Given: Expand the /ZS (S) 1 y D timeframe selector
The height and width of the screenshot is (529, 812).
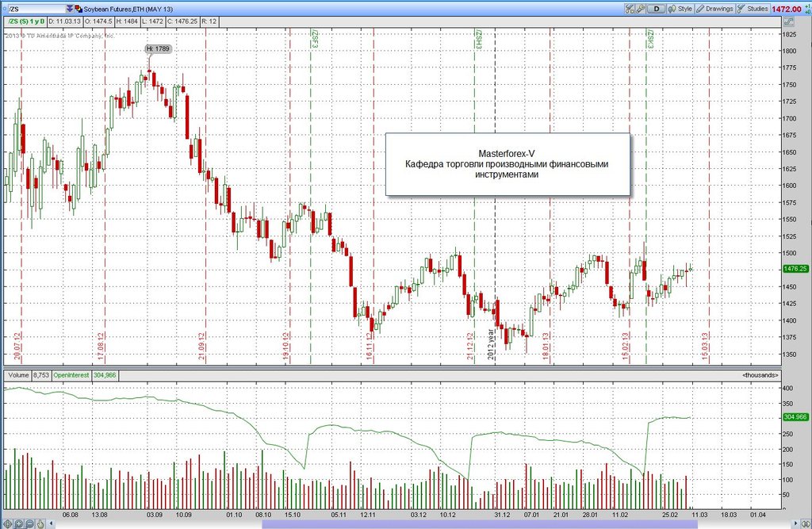Looking at the screenshot, I should [25, 21].
